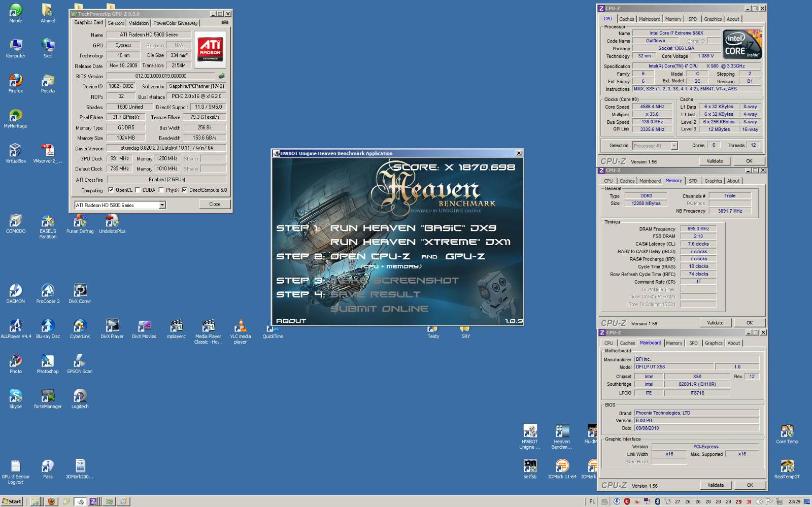Click the volume speaker tray icon
812x507 pixels.
pos(759,501)
